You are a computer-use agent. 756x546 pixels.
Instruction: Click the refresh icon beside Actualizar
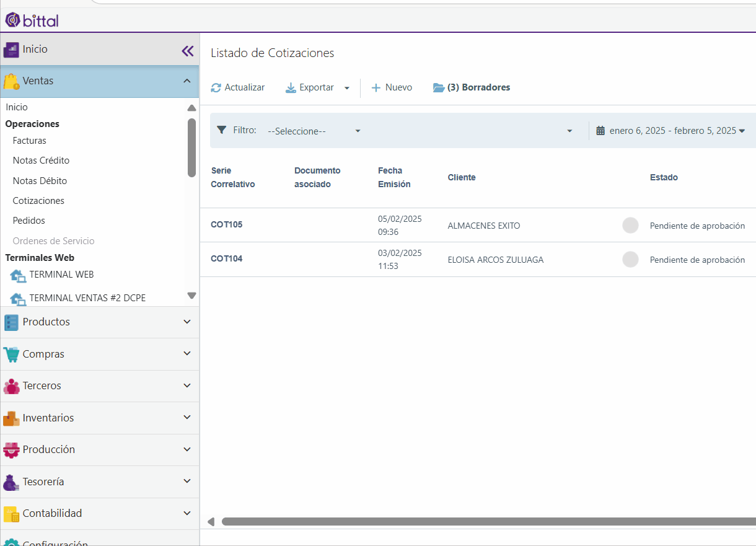pos(216,88)
